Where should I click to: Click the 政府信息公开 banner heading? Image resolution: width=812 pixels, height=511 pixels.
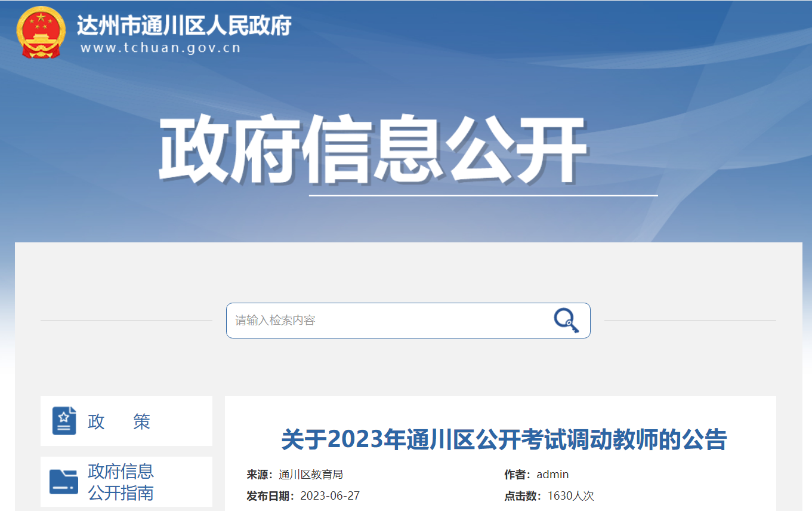pyautogui.click(x=373, y=149)
